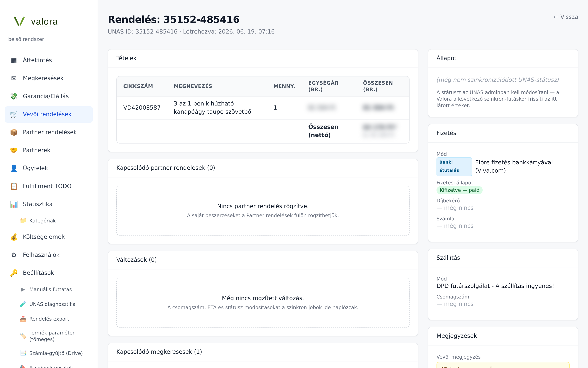This screenshot has width=588, height=368.
Task: Click the Partnerek handshake icon
Action: click(x=14, y=150)
